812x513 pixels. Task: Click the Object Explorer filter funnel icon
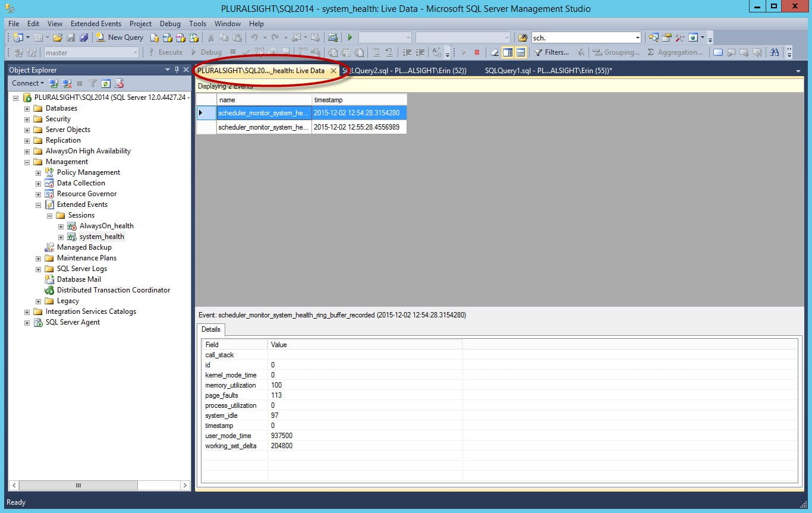[x=93, y=83]
